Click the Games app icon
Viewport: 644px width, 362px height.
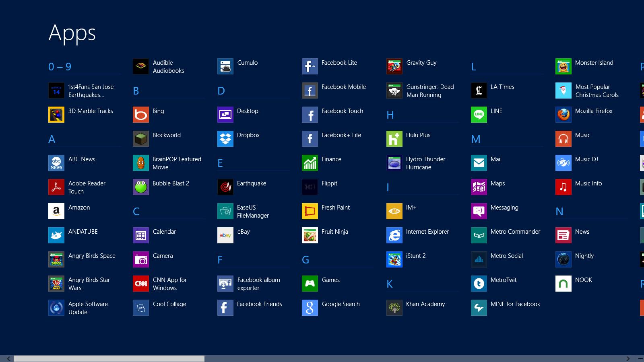310,284
